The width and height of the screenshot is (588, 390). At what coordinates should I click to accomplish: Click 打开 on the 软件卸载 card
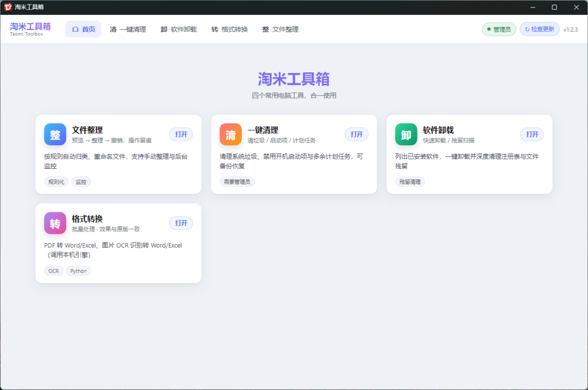(532, 134)
